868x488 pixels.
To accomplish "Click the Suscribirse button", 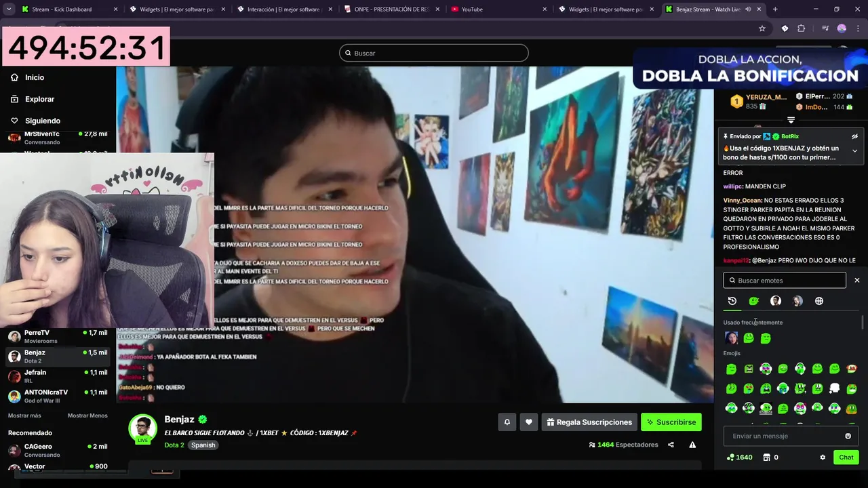I will tap(671, 422).
